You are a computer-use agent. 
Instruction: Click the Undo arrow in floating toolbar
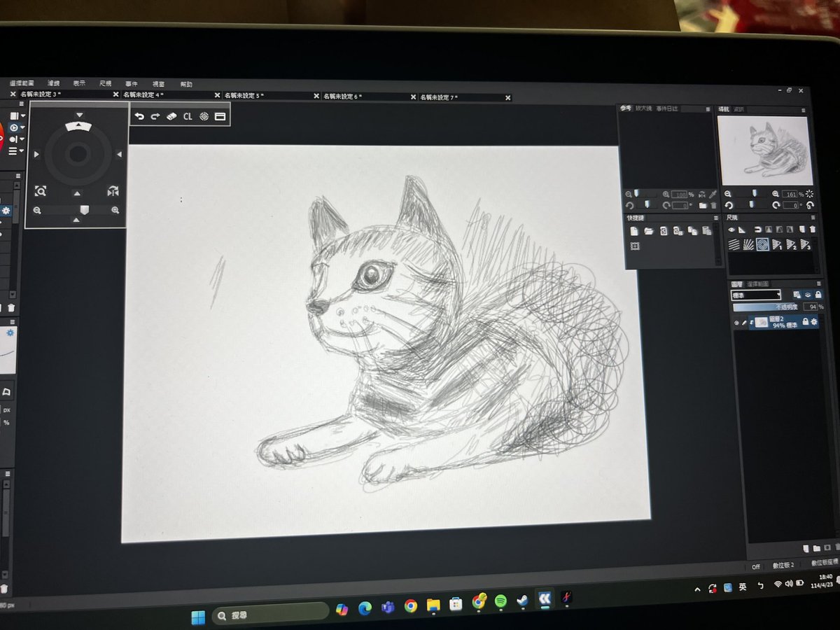(x=139, y=116)
